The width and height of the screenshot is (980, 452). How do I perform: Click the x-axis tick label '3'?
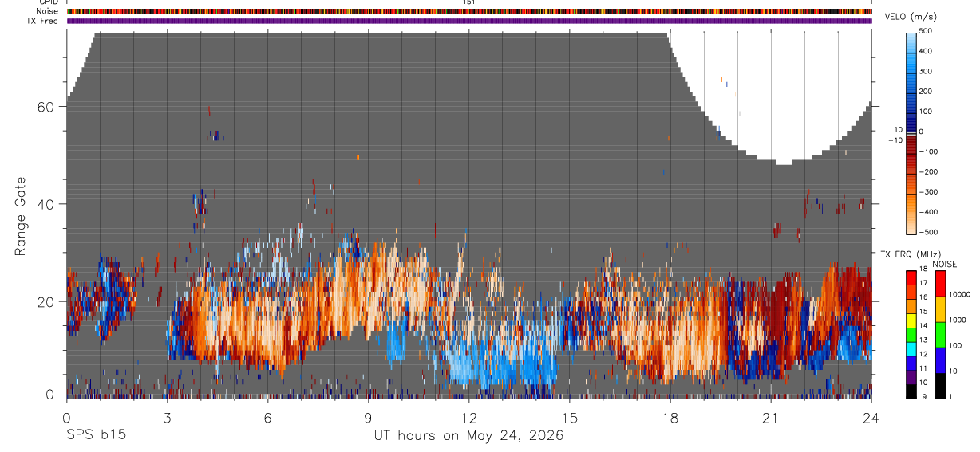[x=167, y=417]
